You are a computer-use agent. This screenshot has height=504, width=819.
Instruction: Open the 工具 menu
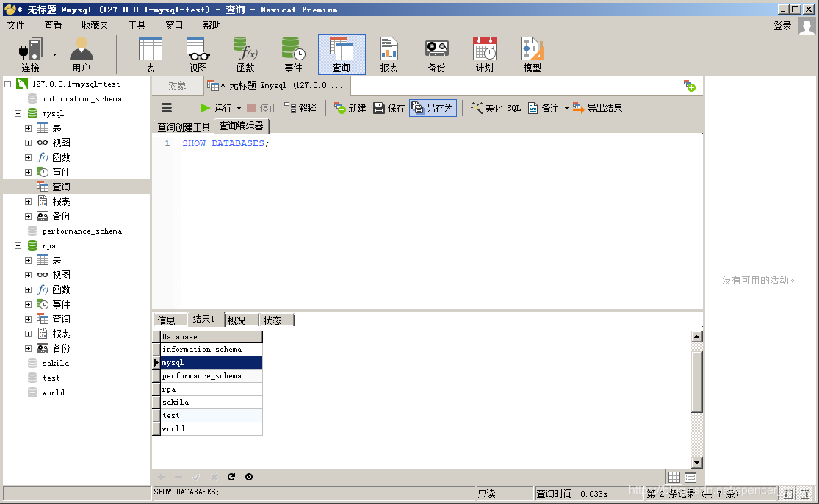tap(137, 25)
